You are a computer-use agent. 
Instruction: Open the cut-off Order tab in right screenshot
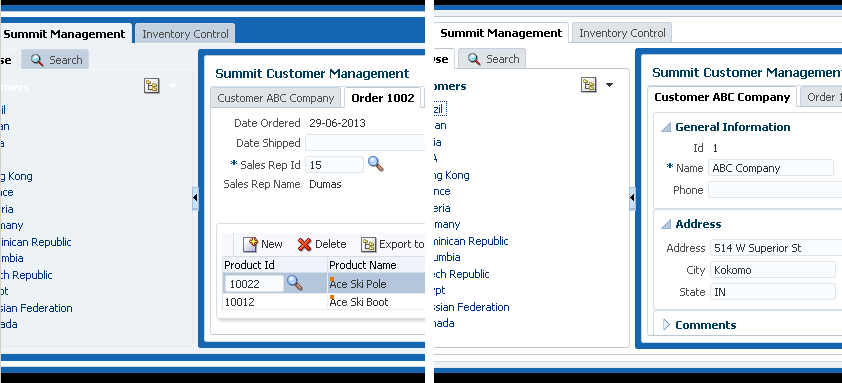coord(821,97)
